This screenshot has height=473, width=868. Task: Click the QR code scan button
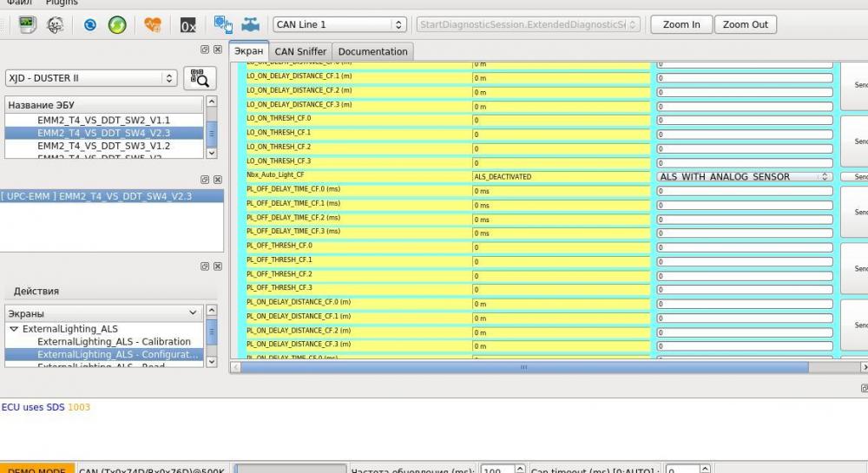pos(200,78)
